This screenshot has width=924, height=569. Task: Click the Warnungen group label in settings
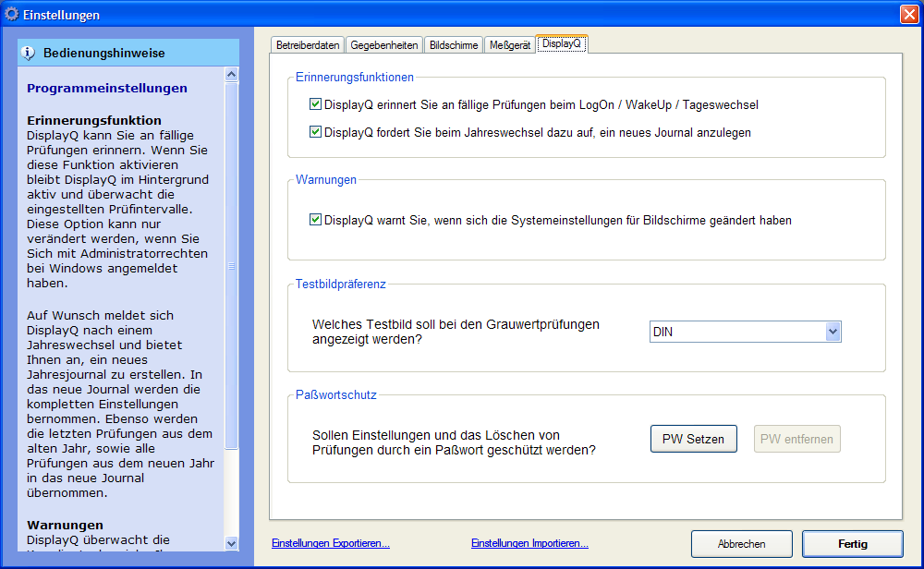click(x=326, y=179)
